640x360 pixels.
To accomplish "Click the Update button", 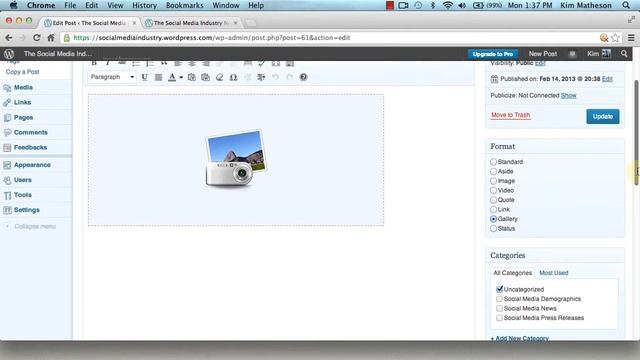I will (603, 116).
